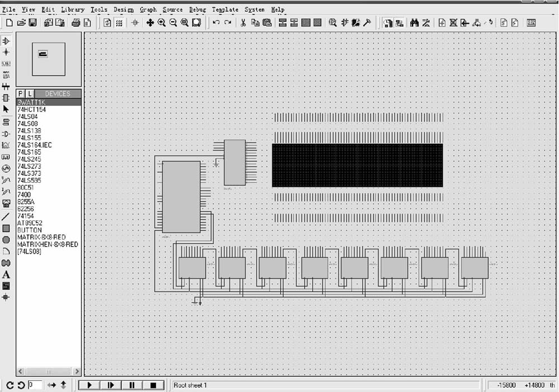Screen dimensions: 559x392
Task: Click the Zoom In magnifier icon
Action: pyautogui.click(x=162, y=23)
